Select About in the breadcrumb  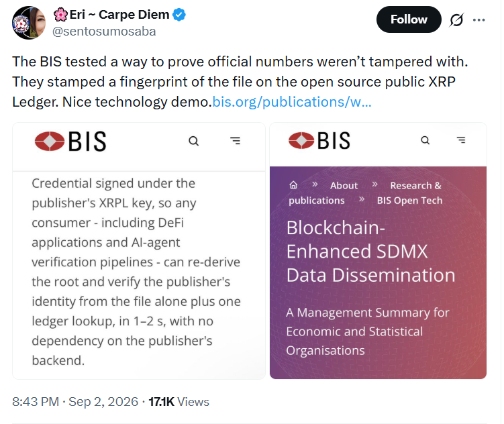coord(344,185)
